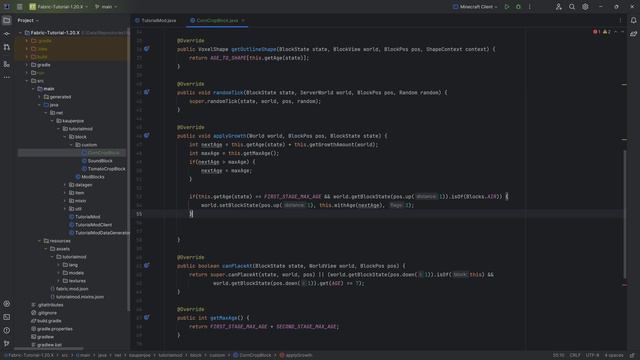Open IDE settings gear

coord(585,7)
